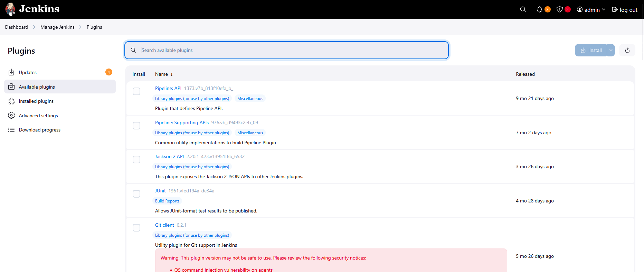Click the Advanced settings gear icon
The image size is (644, 272).
pyautogui.click(x=11, y=116)
